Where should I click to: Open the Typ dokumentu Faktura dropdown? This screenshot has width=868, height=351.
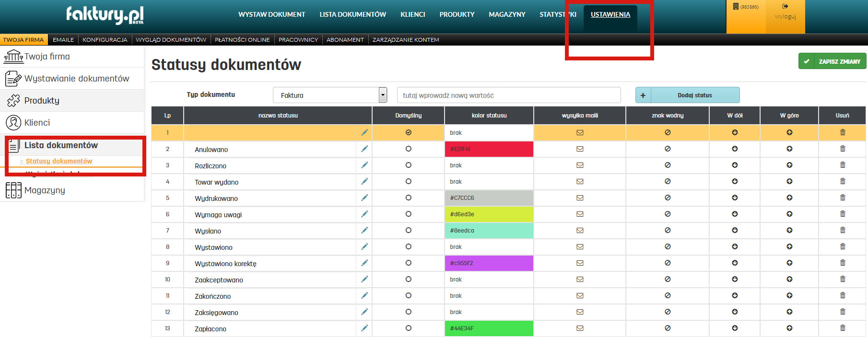[x=330, y=95]
